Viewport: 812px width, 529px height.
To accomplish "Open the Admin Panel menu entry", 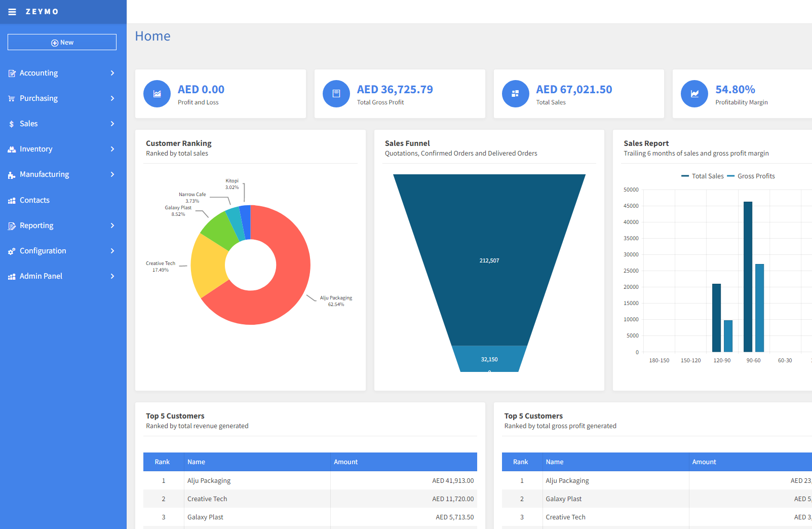I will [41, 276].
